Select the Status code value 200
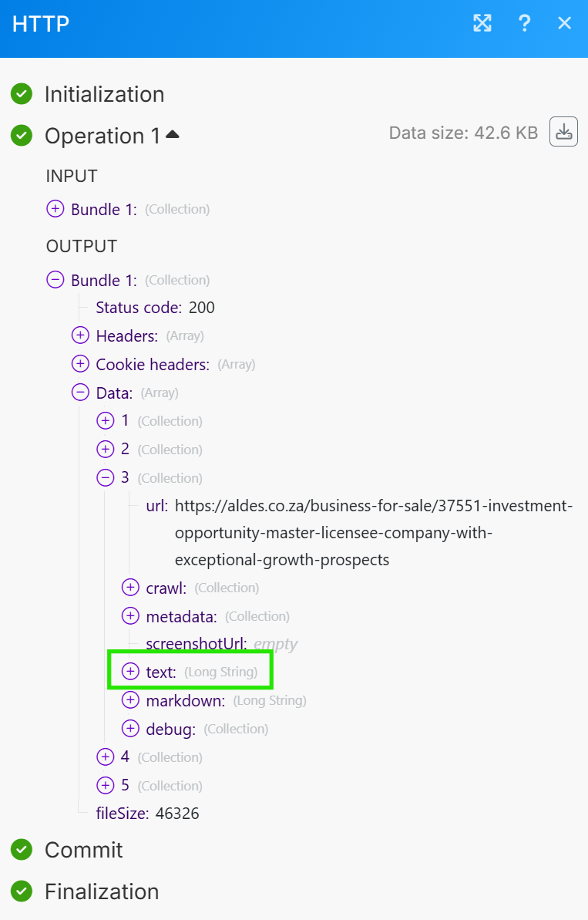This screenshot has height=920, width=588. click(202, 308)
